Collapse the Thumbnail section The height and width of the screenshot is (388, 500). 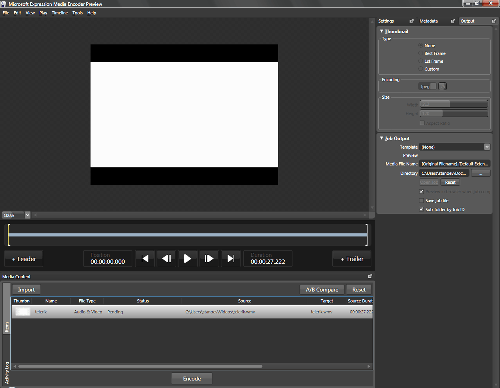pos(382,31)
